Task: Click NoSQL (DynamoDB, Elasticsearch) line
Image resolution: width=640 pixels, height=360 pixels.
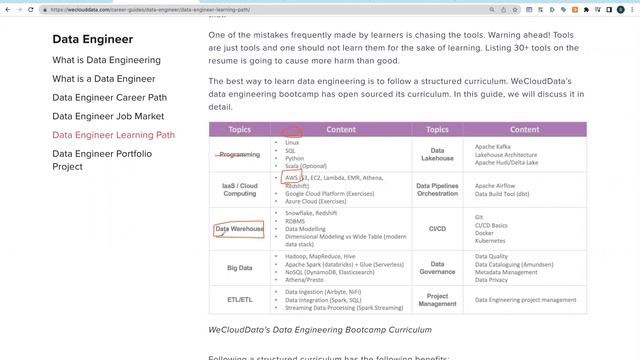Action: [329, 272]
